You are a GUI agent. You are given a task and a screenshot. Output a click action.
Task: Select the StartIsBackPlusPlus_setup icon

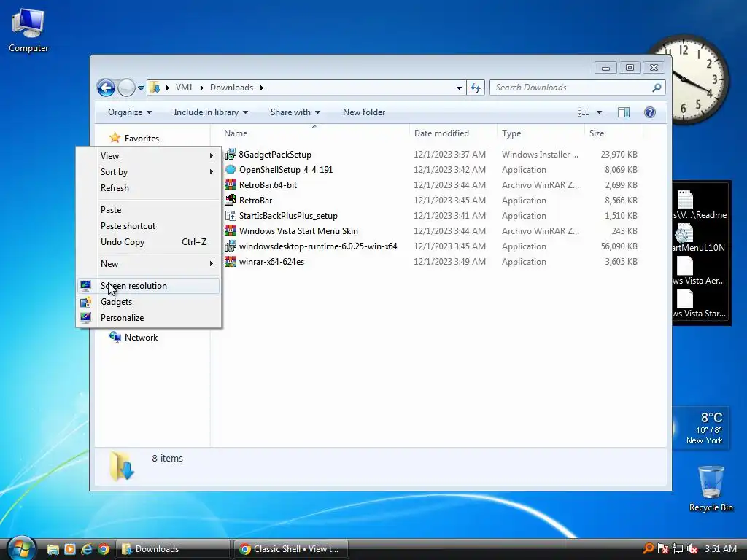231,216
